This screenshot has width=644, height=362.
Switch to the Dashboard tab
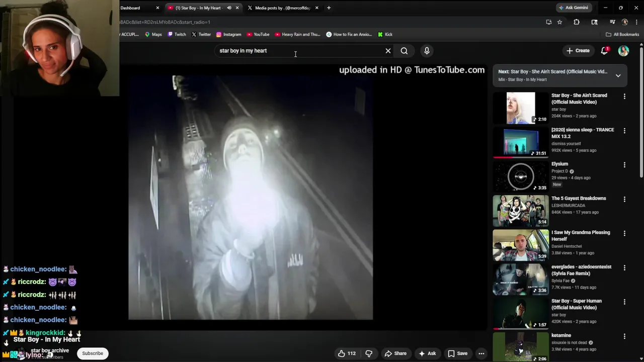click(x=136, y=8)
